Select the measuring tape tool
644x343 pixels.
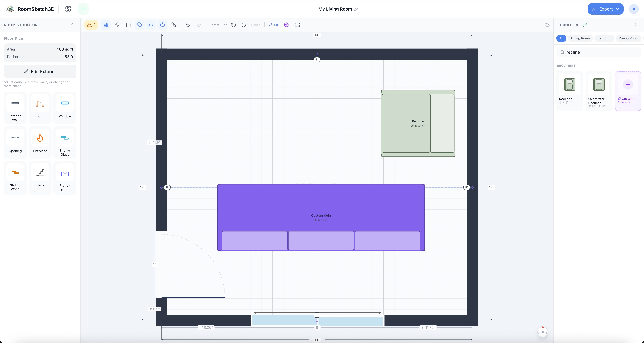tap(174, 25)
